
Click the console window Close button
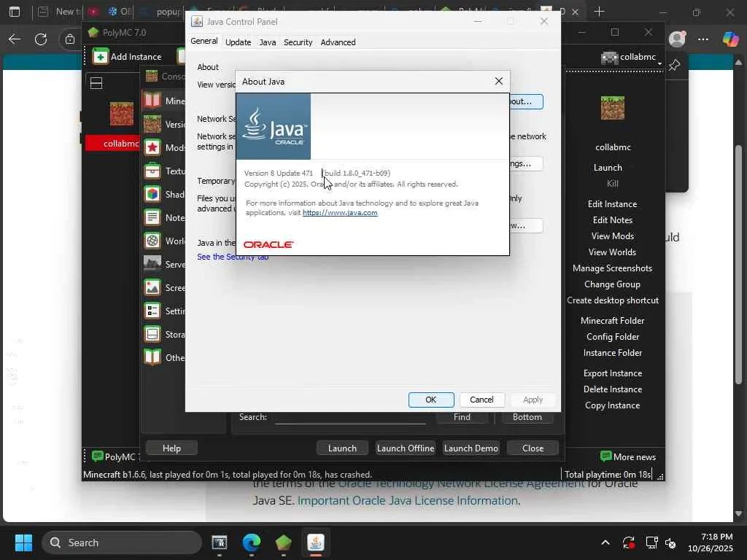tap(533, 448)
